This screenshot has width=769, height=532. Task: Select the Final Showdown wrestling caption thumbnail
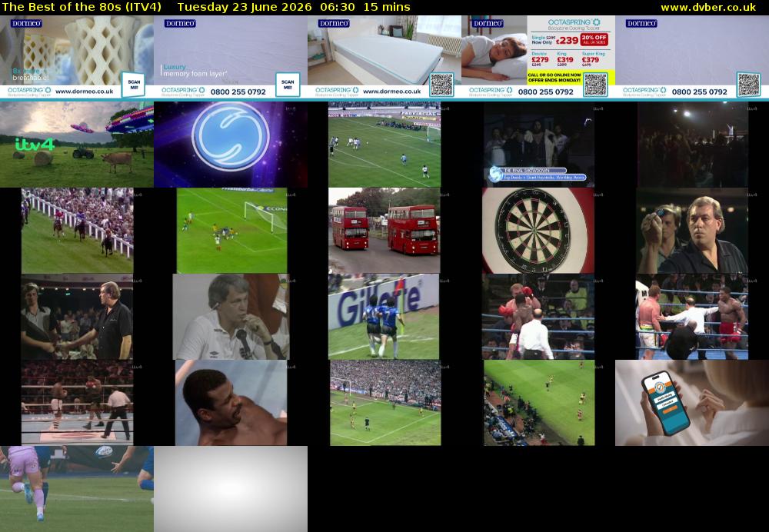click(539, 145)
